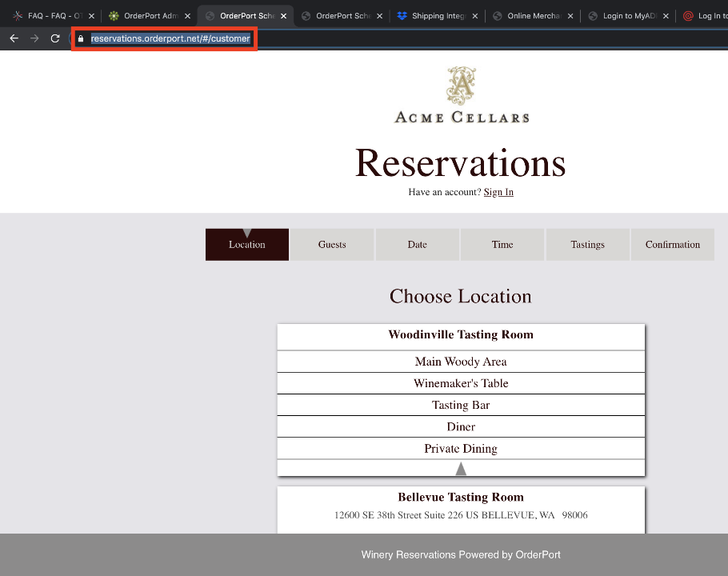Click the Bellevue address text

click(461, 515)
